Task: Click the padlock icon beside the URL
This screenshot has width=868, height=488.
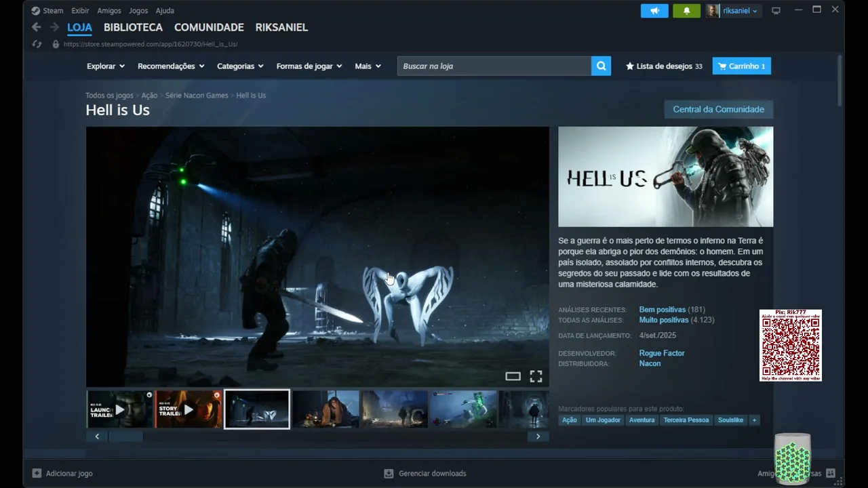Action: click(56, 44)
